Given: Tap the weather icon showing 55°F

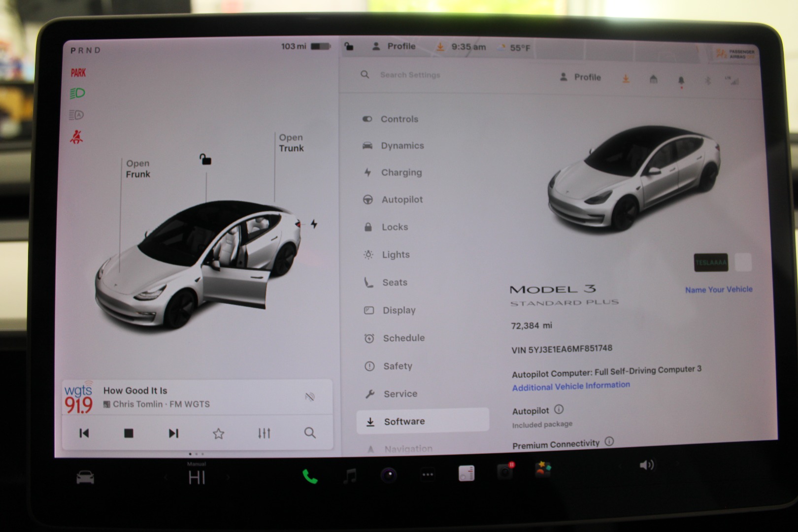Looking at the screenshot, I should (501, 48).
